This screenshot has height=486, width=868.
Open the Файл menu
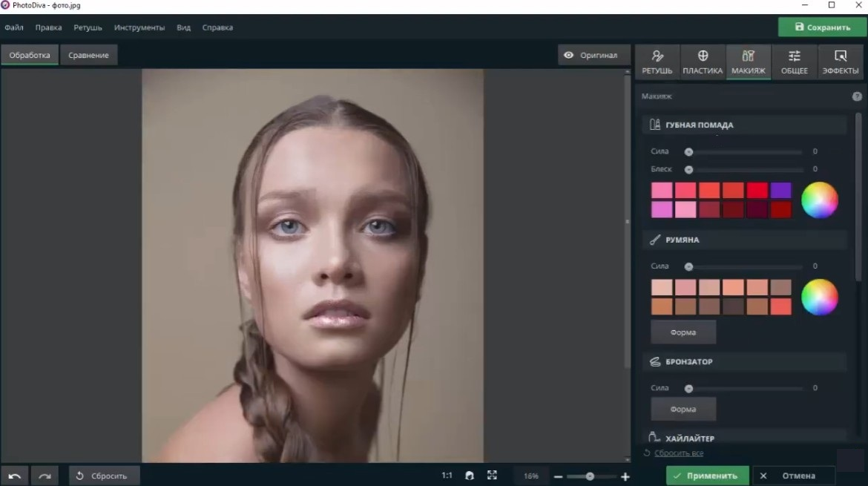(14, 27)
